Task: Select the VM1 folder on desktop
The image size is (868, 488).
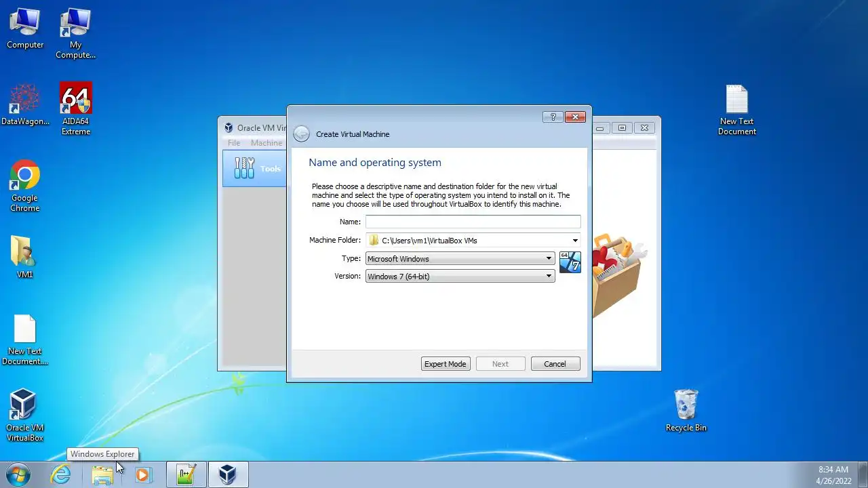Action: click(25, 258)
